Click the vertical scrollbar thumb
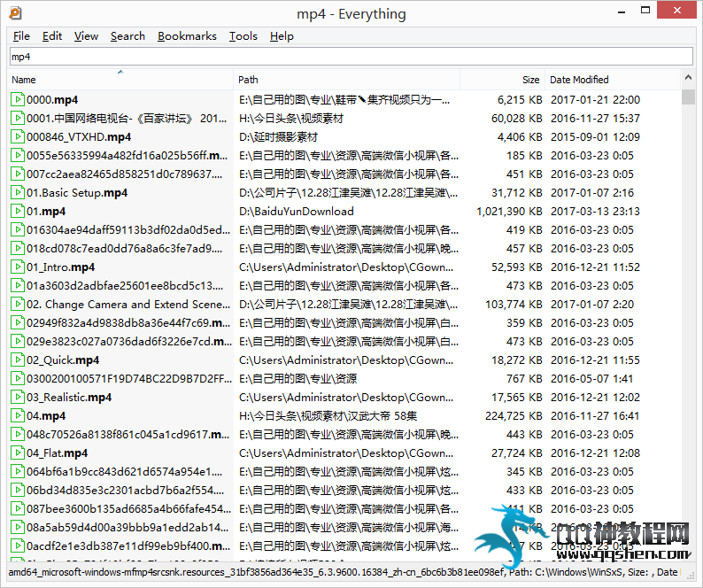The image size is (703, 588). (688, 97)
